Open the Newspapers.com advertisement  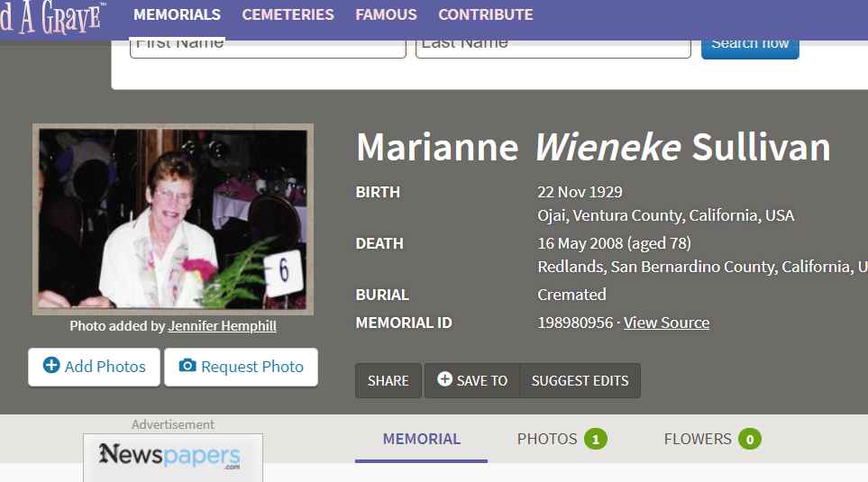click(x=173, y=458)
